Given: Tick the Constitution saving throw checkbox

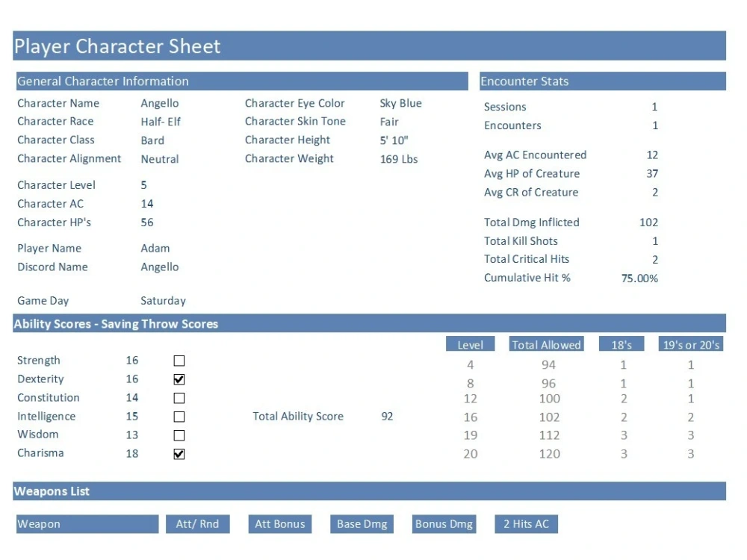Looking at the screenshot, I should 179,398.
